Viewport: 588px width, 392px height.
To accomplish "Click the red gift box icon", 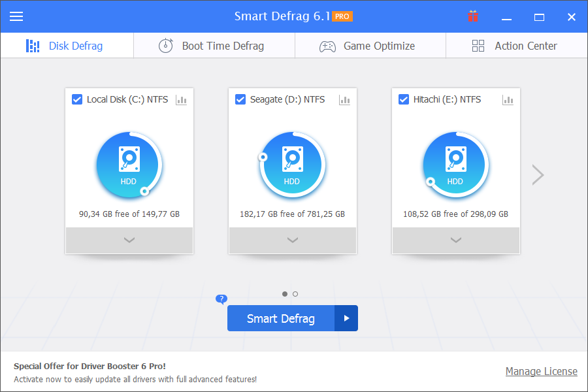I will pos(473,16).
